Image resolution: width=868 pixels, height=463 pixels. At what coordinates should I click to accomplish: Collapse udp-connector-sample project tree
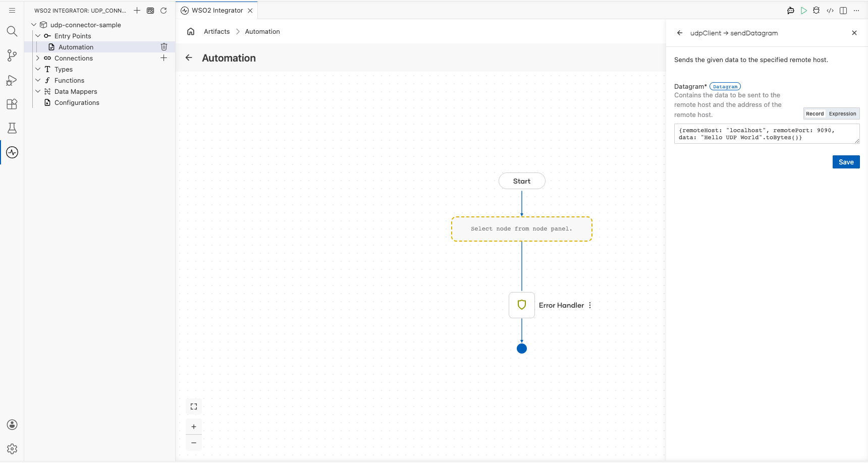tap(34, 25)
